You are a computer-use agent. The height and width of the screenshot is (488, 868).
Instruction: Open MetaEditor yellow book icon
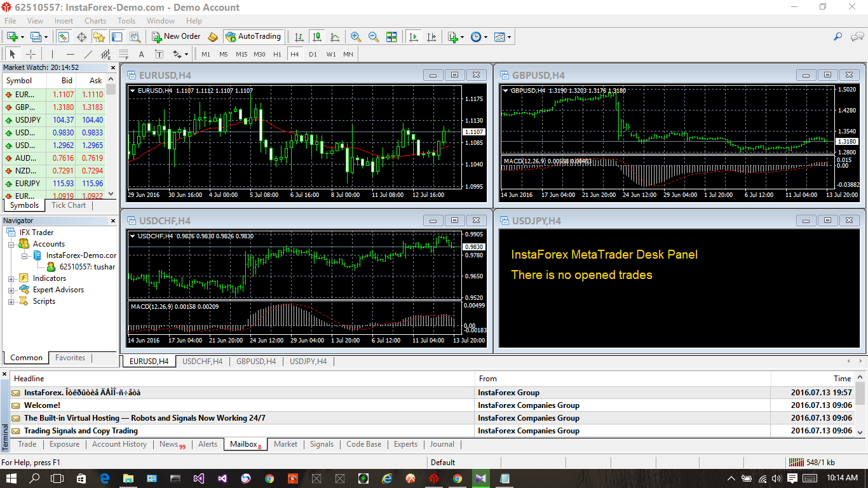213,37
